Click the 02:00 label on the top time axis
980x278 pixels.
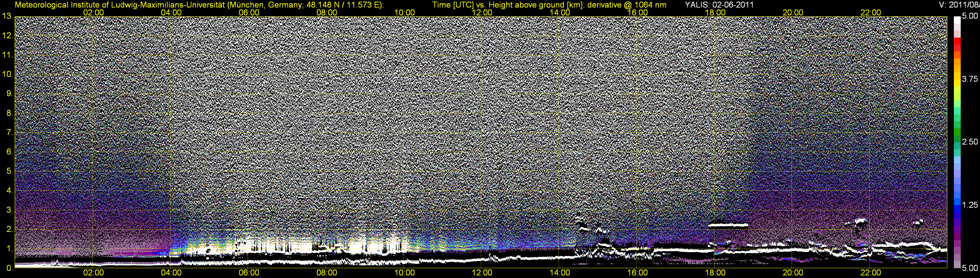tap(93, 12)
